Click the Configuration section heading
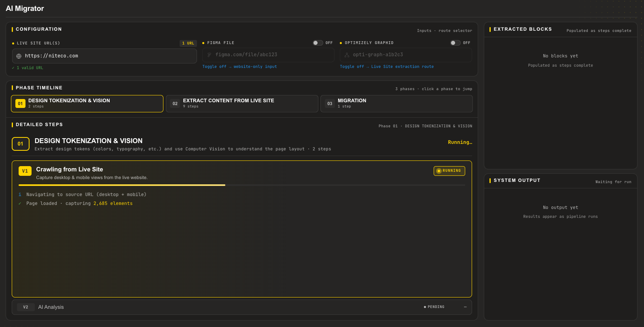Viewport: 644px width, 327px height. pyautogui.click(x=39, y=29)
